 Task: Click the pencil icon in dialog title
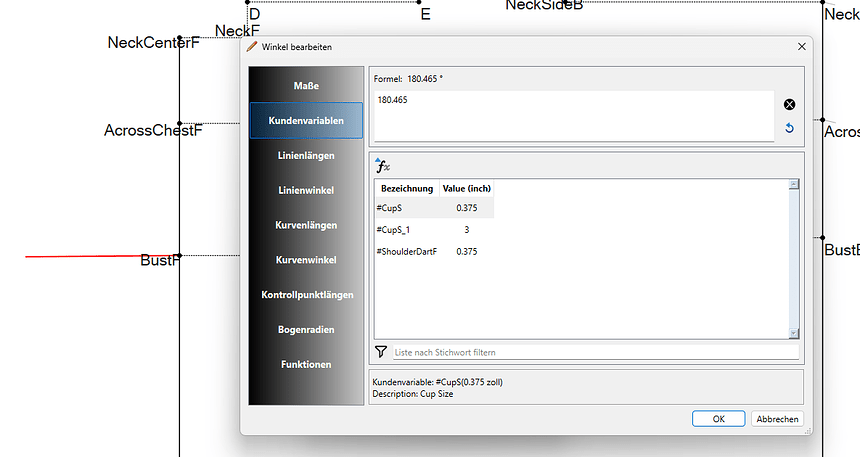(x=252, y=47)
